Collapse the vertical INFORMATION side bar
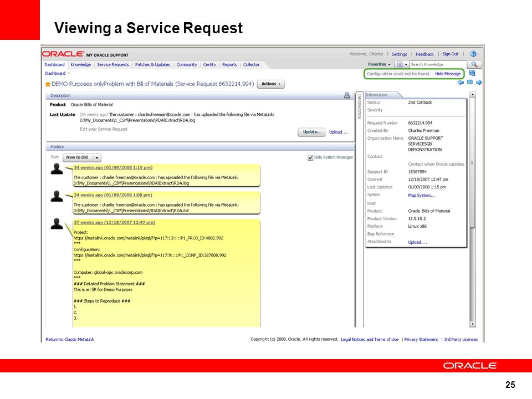The height and width of the screenshot is (399, 532). 359,107
